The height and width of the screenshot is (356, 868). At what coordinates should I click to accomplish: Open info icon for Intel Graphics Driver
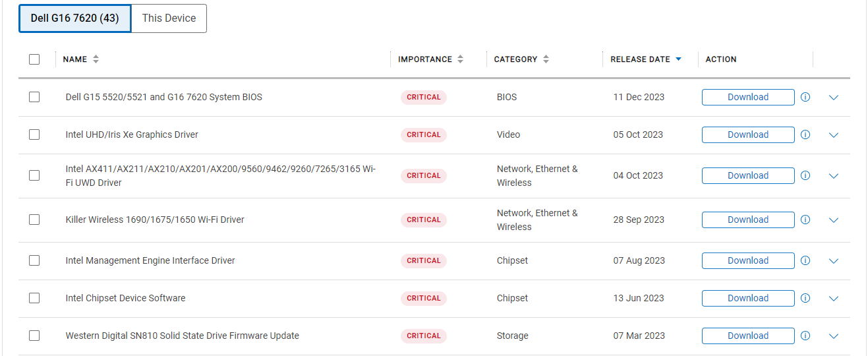click(x=805, y=134)
